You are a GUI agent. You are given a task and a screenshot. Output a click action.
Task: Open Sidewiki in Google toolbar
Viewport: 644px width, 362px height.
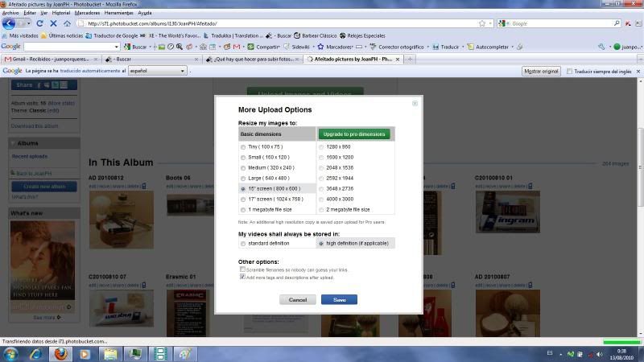(x=296, y=47)
